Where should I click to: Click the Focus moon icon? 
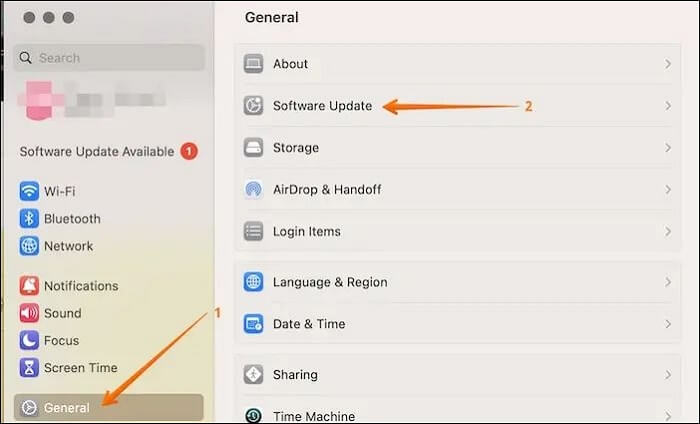pos(29,340)
